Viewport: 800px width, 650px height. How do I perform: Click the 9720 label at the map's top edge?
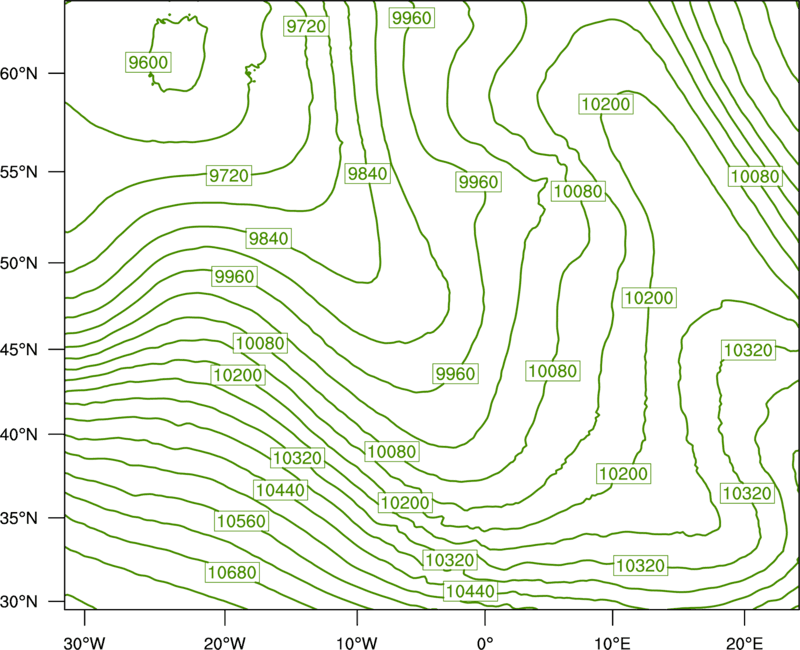coord(306,26)
